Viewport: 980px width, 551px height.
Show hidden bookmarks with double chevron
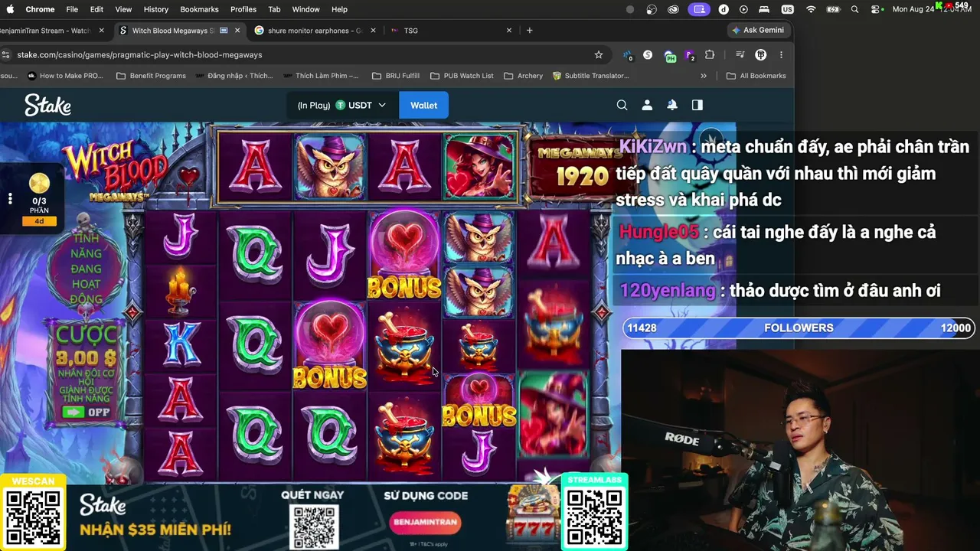pyautogui.click(x=704, y=76)
